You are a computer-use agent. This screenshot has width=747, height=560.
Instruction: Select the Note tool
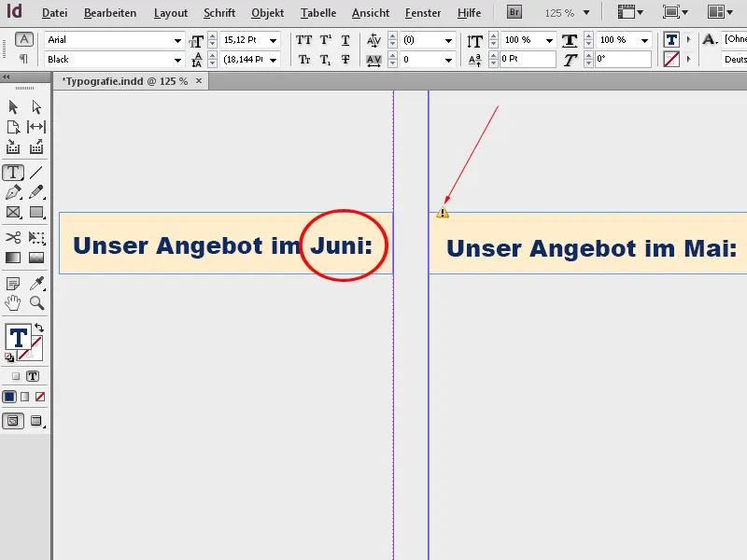(x=13, y=284)
